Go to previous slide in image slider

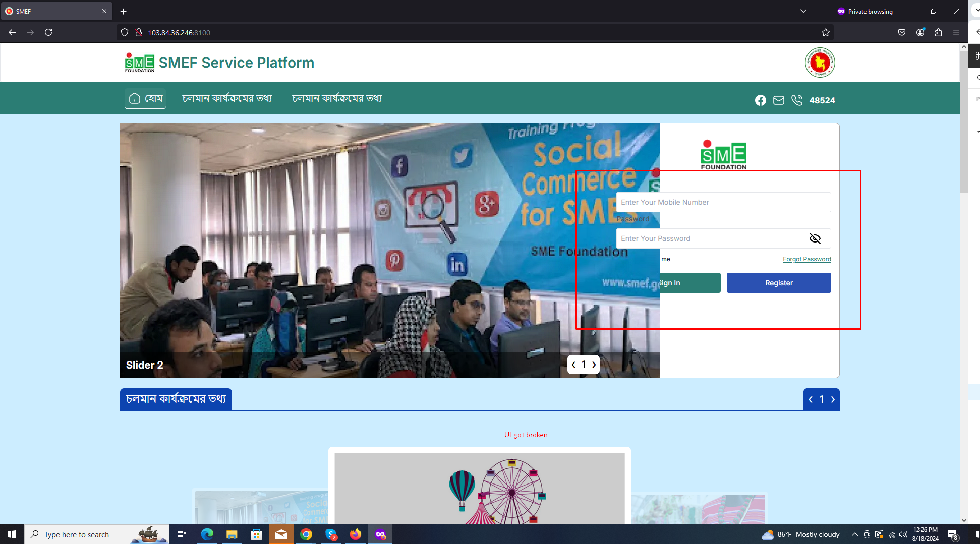coord(573,365)
